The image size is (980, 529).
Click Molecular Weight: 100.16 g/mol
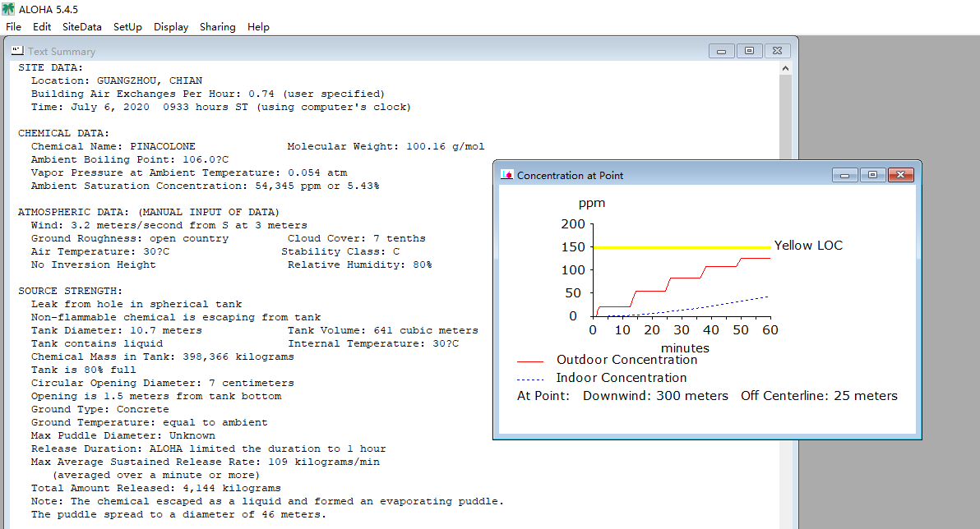tap(386, 146)
